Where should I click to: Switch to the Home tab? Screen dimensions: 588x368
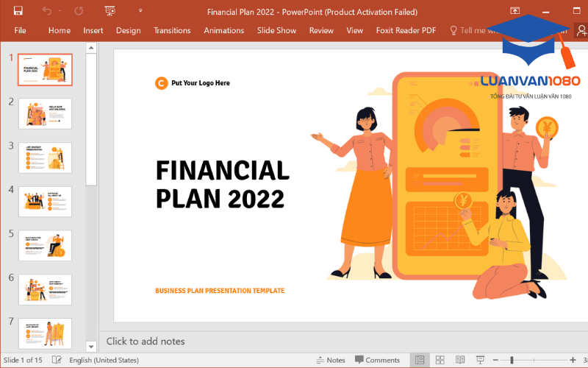[x=60, y=30]
